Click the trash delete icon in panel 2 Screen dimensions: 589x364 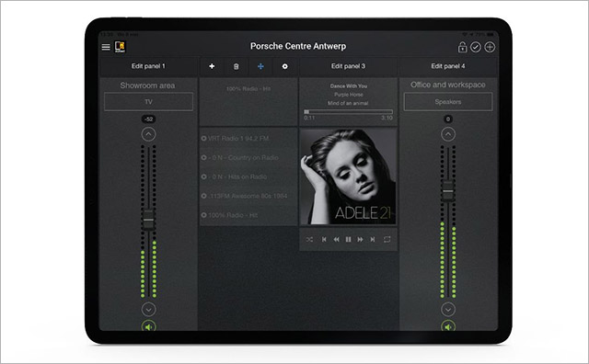click(236, 66)
